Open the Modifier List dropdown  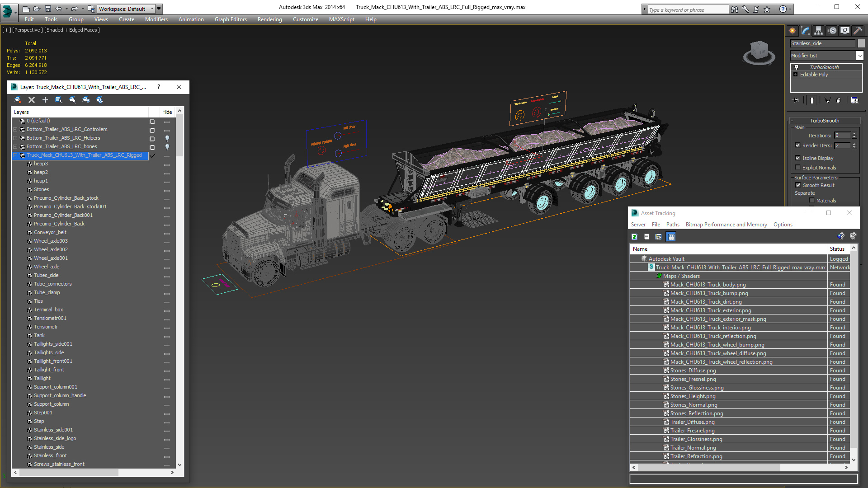pyautogui.click(x=859, y=56)
